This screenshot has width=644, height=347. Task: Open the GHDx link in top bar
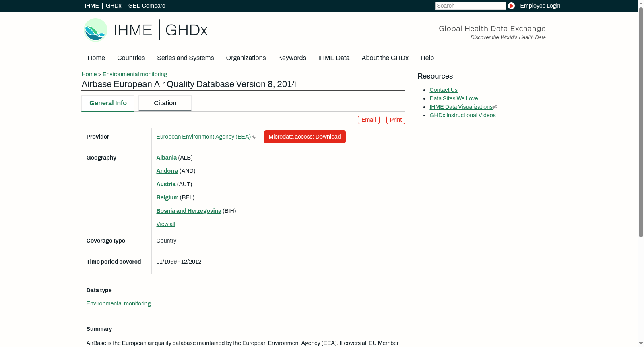tap(114, 6)
